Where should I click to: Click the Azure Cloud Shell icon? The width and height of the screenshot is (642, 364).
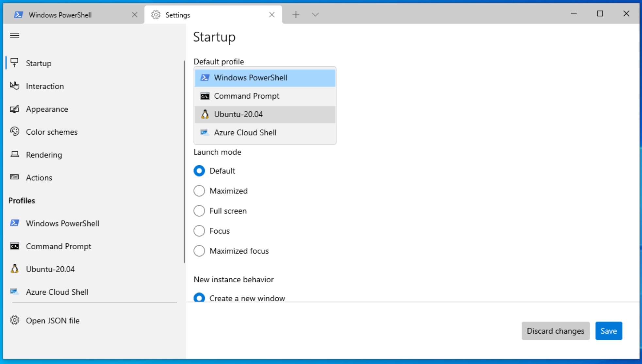204,132
